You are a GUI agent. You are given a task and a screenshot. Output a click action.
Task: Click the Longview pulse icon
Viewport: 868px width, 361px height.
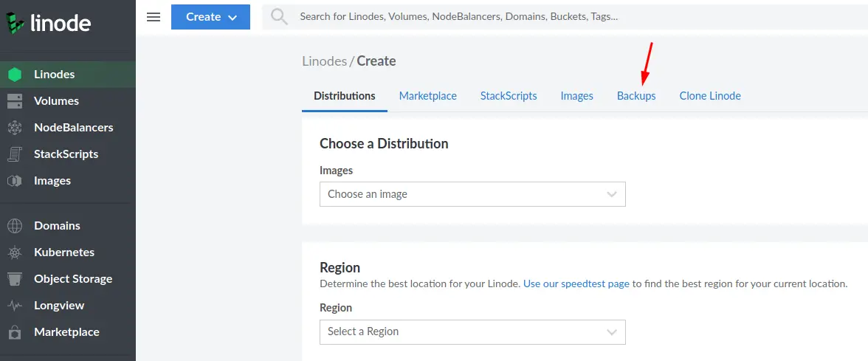pyautogui.click(x=15, y=306)
